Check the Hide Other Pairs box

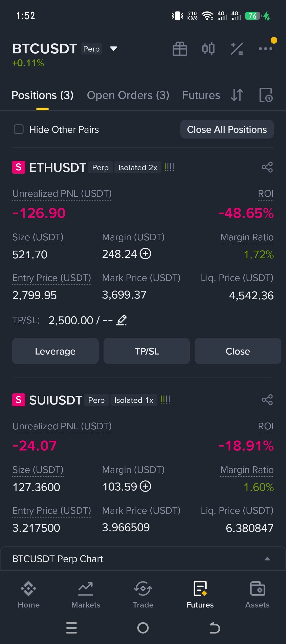click(19, 129)
